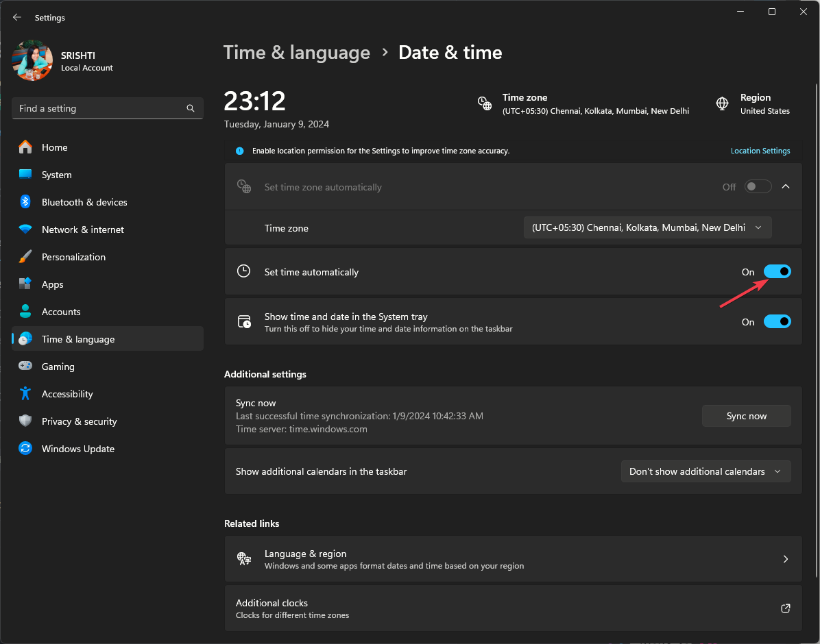
Task: Click the Windows Update sync icon
Action: tap(25, 449)
